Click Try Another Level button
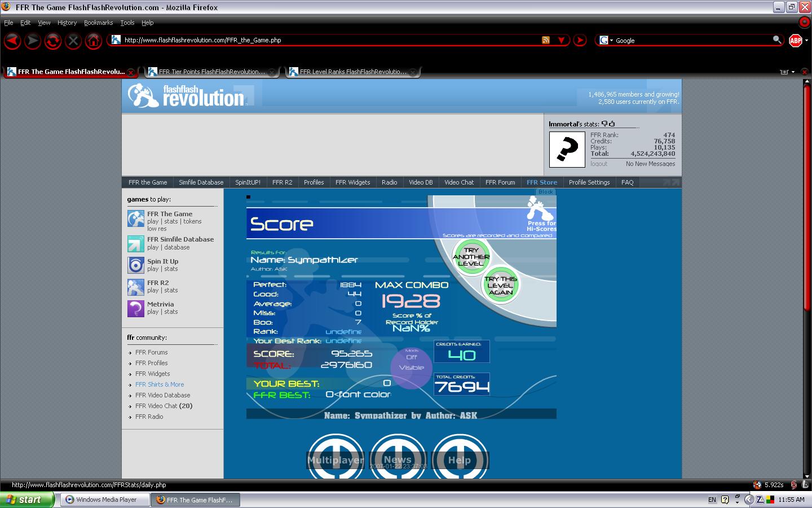812x508 pixels. [x=471, y=257]
